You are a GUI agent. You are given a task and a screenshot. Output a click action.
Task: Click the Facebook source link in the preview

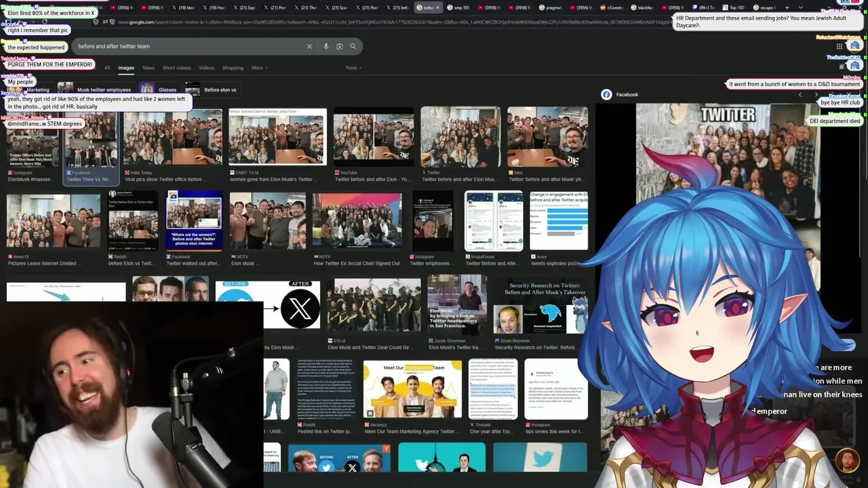pos(627,94)
